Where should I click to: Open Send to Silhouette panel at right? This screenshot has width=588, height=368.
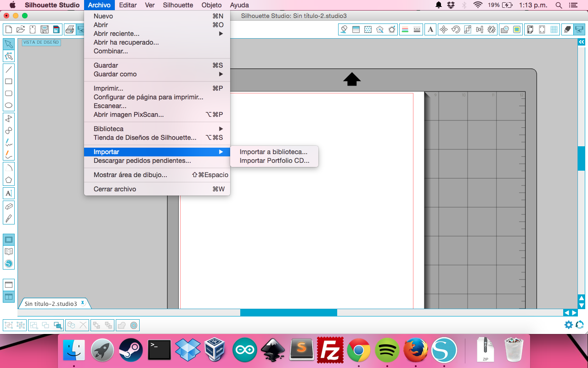tap(579, 29)
